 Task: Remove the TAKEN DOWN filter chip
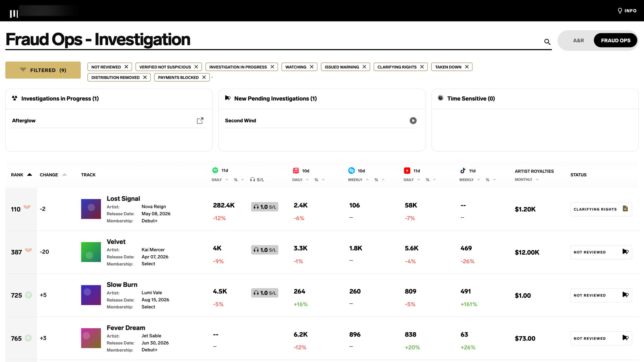tap(467, 67)
